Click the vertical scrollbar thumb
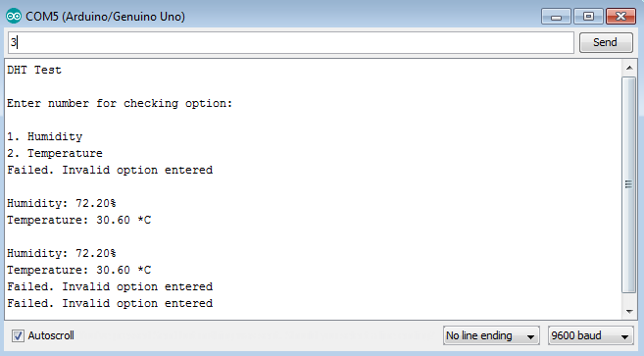Screen dimensions: 644x356 pyautogui.click(x=628, y=184)
